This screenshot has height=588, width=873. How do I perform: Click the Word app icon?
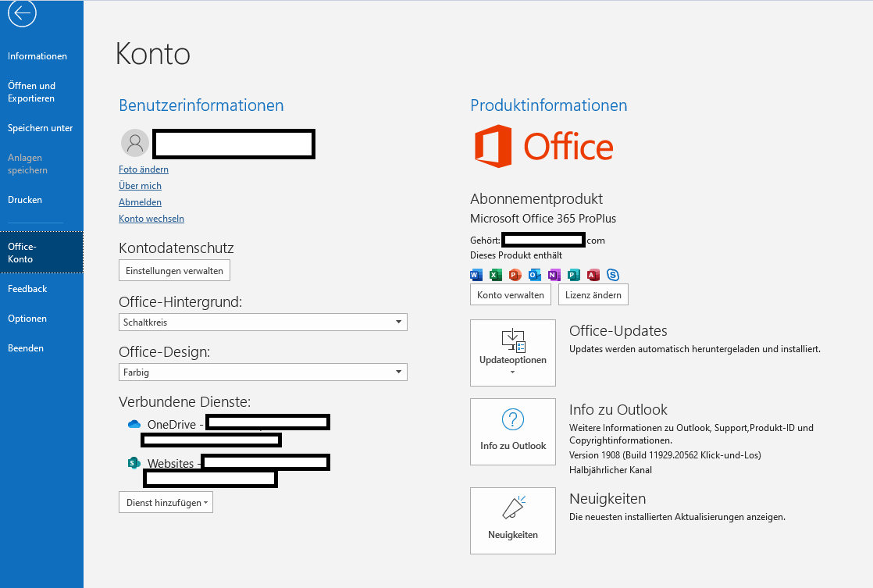(x=476, y=275)
